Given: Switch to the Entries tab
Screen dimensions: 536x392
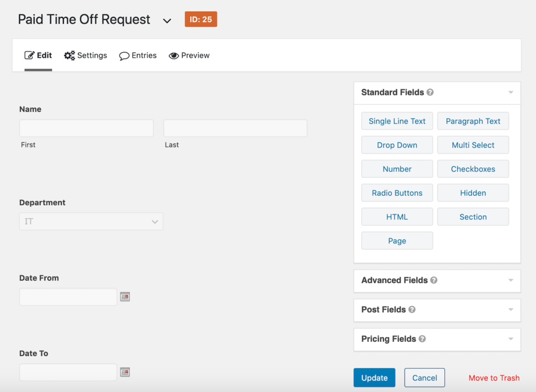Looking at the screenshot, I should [143, 55].
